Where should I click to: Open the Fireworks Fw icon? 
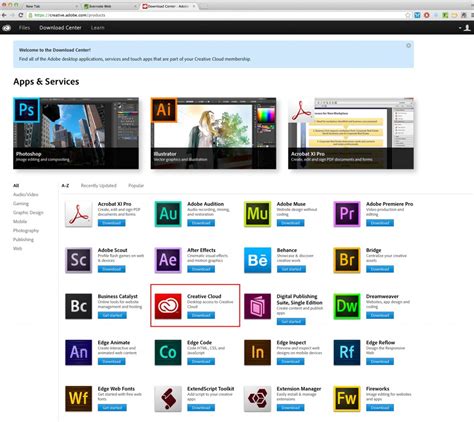pos(347,399)
